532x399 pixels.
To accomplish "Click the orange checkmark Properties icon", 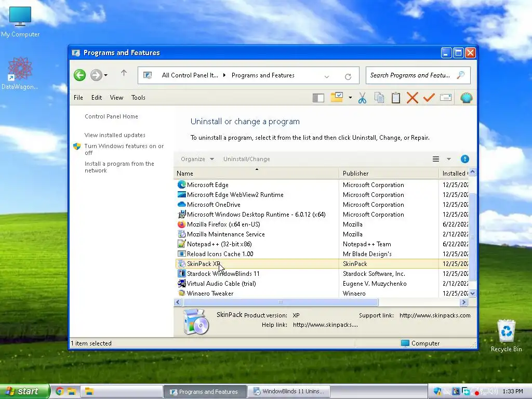I will (x=429, y=98).
